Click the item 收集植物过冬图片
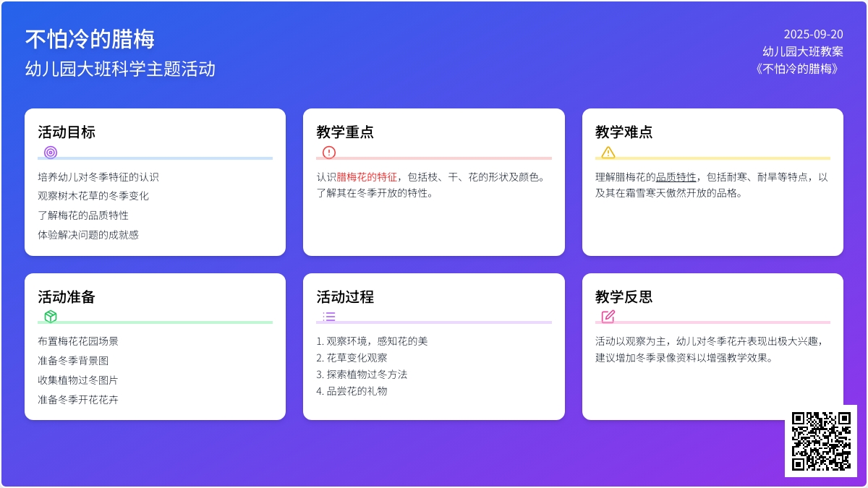 click(78, 380)
